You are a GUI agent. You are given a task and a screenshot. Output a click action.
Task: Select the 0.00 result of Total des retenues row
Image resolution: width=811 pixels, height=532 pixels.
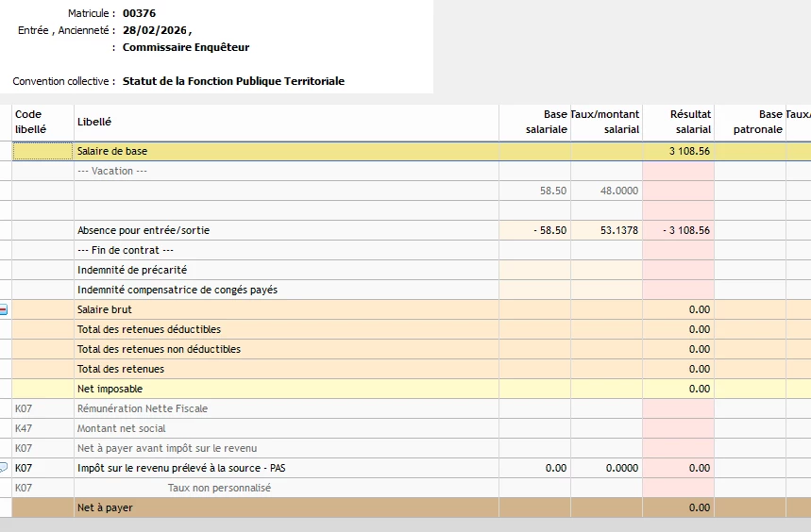pyautogui.click(x=700, y=369)
